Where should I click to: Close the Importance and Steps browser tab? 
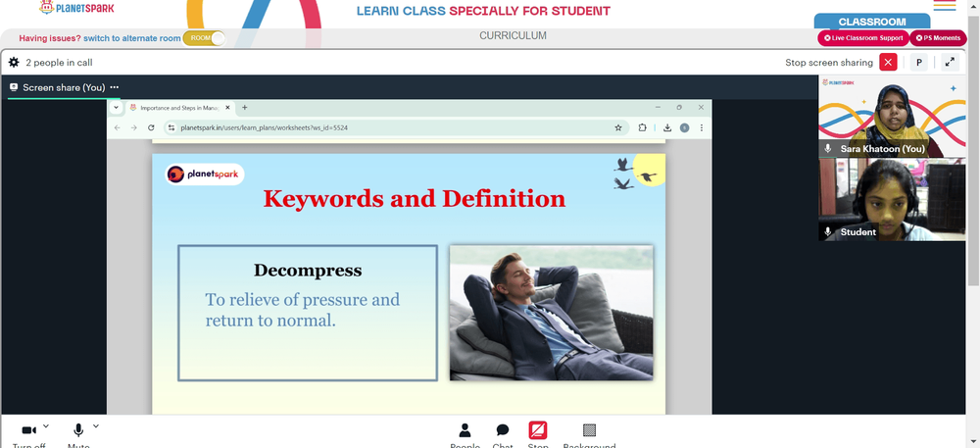(x=227, y=108)
